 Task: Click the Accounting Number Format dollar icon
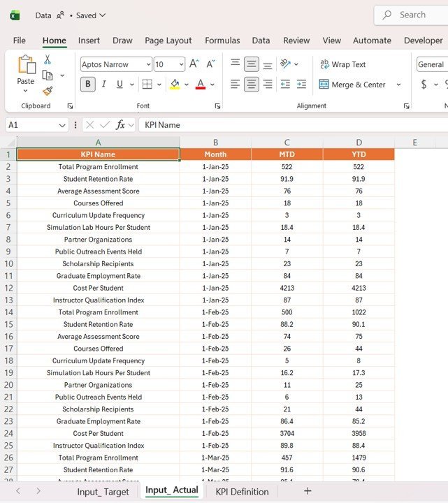pyautogui.click(x=424, y=85)
